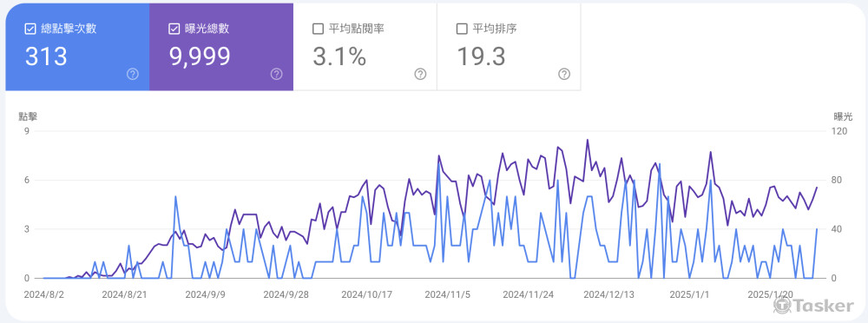Click the 2024/9/9 date label

(x=205, y=294)
